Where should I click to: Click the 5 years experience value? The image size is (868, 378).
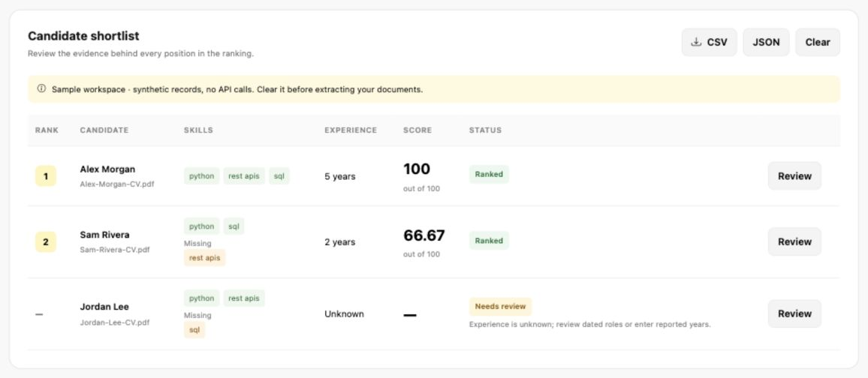[x=340, y=176]
